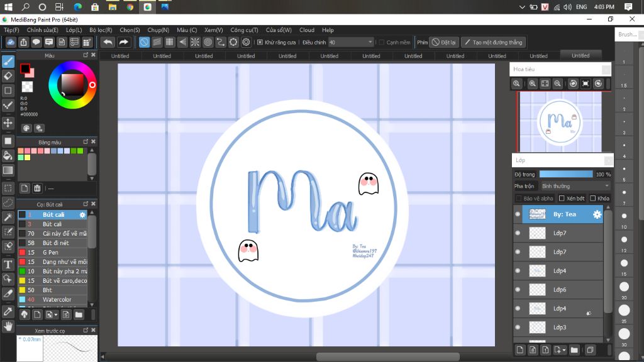The height and width of the screenshot is (362, 644).
Task: Toggle the Cạnh mềm checkbox
Action: pyautogui.click(x=382, y=42)
